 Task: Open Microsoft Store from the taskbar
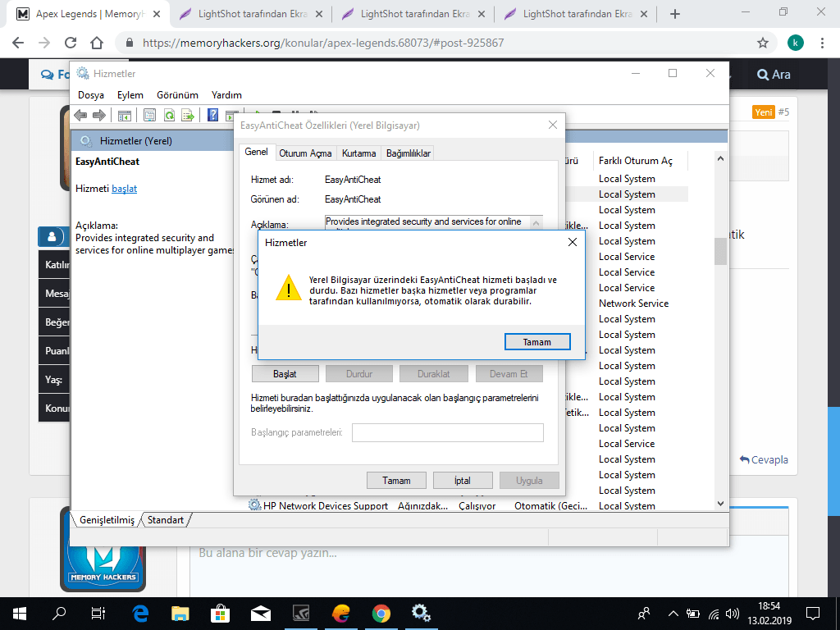coord(220,614)
